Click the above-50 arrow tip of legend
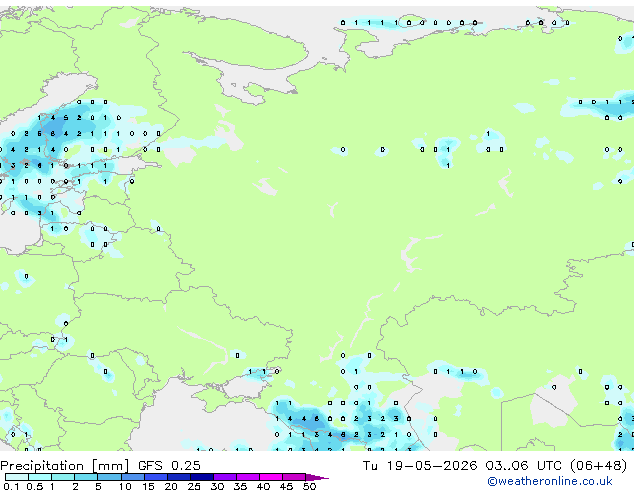 click(317, 477)
